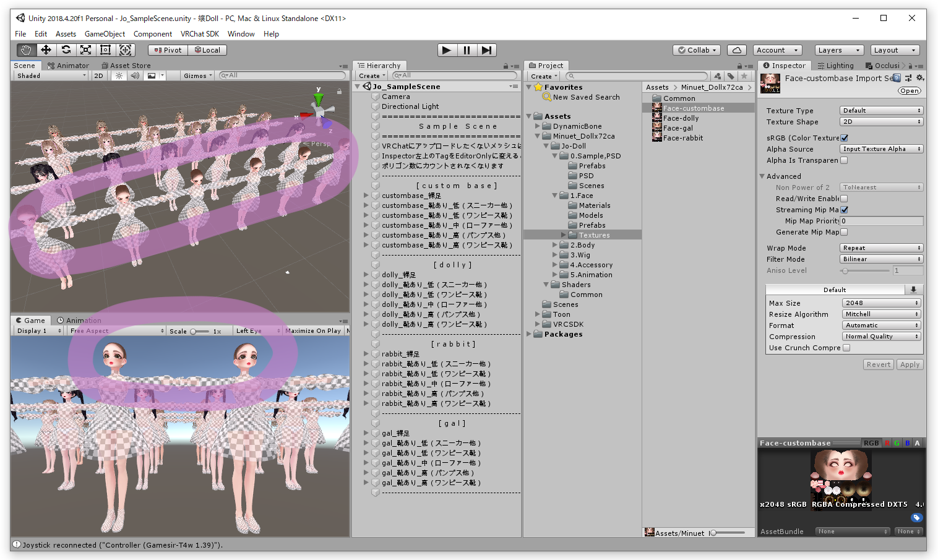Open Max Size dropdown
The image size is (938, 560).
click(x=882, y=303)
